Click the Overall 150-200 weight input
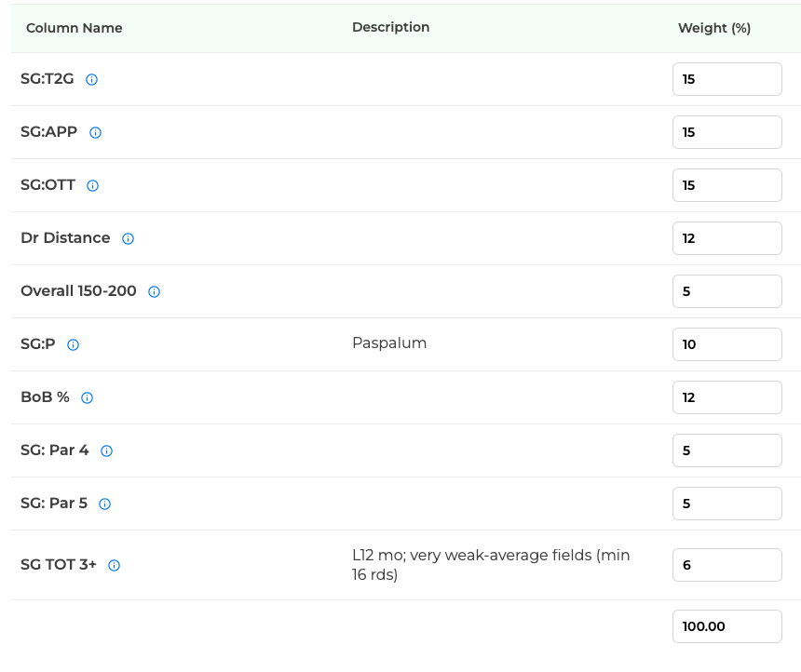The image size is (801, 672). (x=726, y=291)
